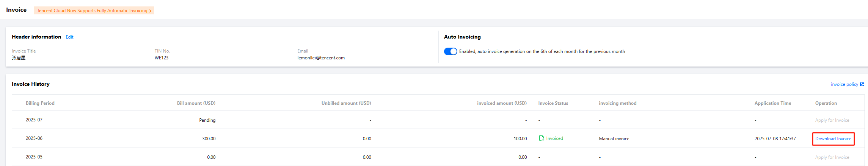Toggle the Auto Invoicing switch off
This screenshot has width=868, height=166.
point(450,51)
